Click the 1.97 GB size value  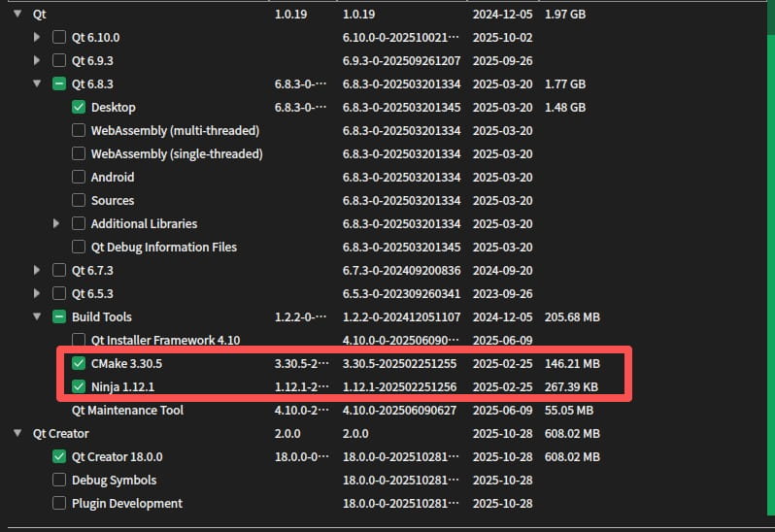click(565, 14)
